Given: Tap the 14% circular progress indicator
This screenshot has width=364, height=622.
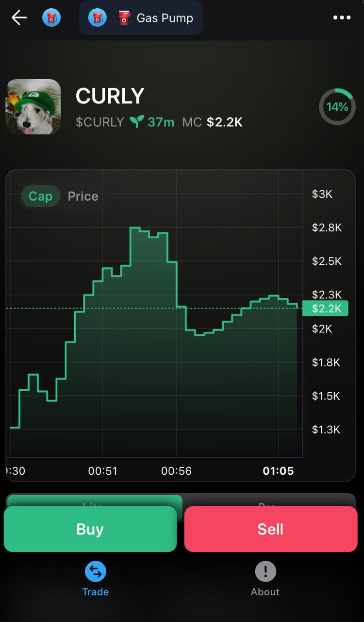Looking at the screenshot, I should click(x=337, y=106).
